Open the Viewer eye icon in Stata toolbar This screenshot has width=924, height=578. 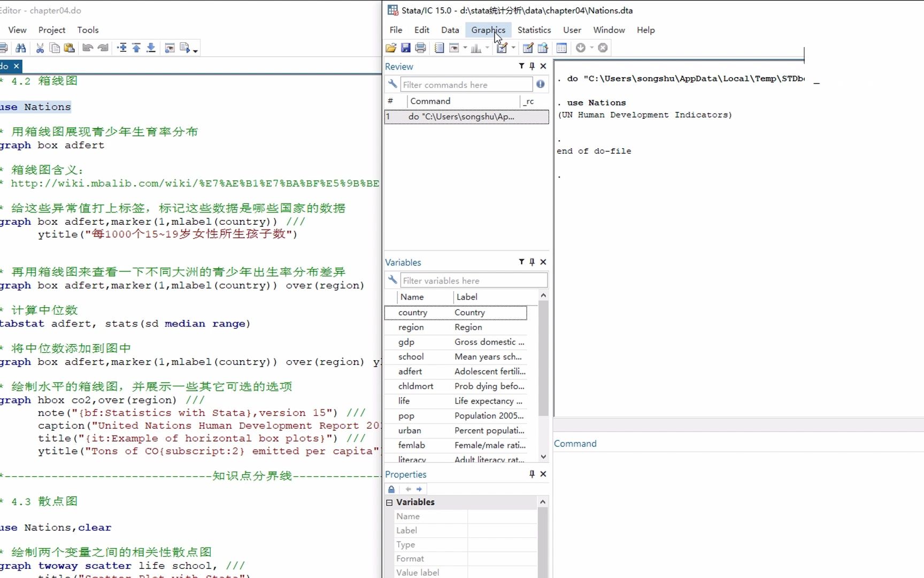pos(454,48)
